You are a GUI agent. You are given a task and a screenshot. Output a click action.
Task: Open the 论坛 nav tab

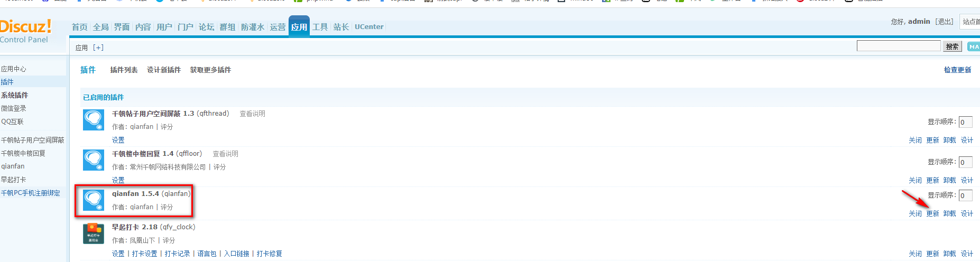207,27
